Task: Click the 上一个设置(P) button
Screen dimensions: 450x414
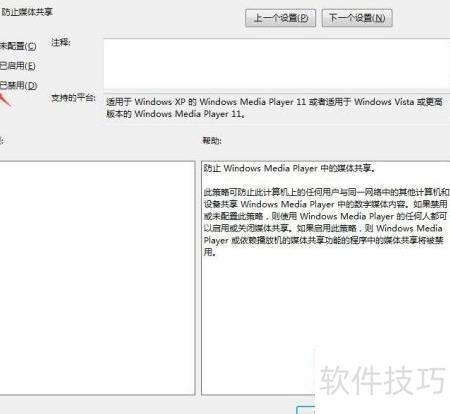Action: 280,18
